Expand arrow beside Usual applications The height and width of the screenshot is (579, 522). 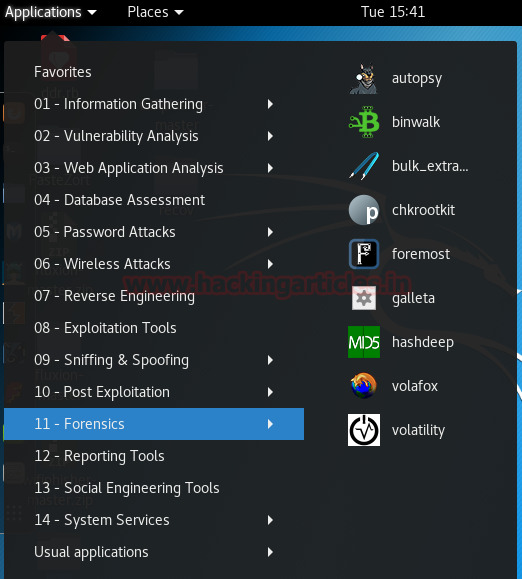pyautogui.click(x=270, y=552)
